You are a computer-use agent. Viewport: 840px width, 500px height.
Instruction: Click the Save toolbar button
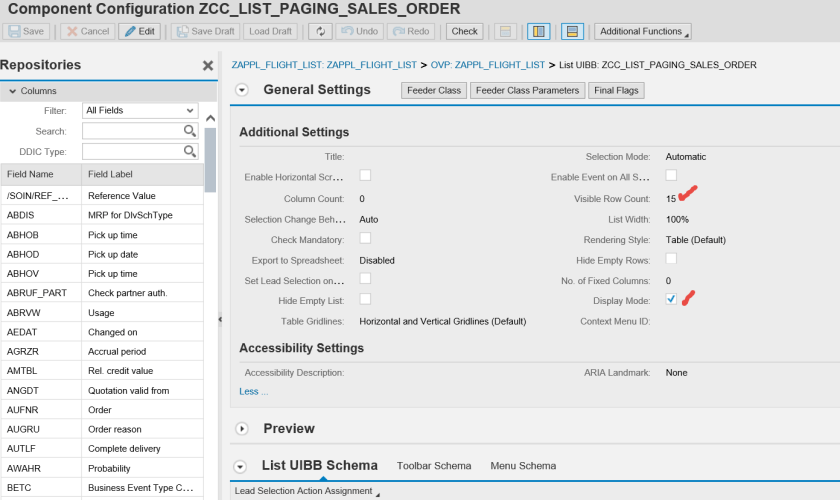[26, 32]
